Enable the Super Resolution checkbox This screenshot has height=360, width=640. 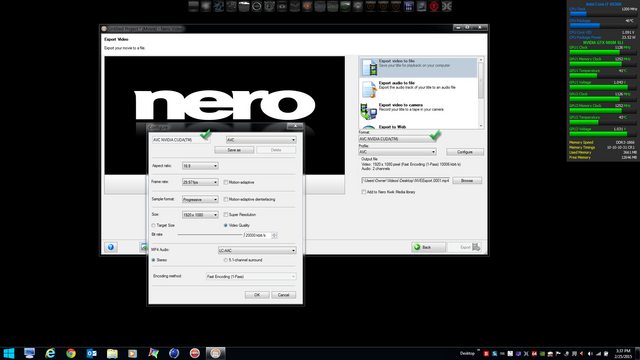pos(226,215)
